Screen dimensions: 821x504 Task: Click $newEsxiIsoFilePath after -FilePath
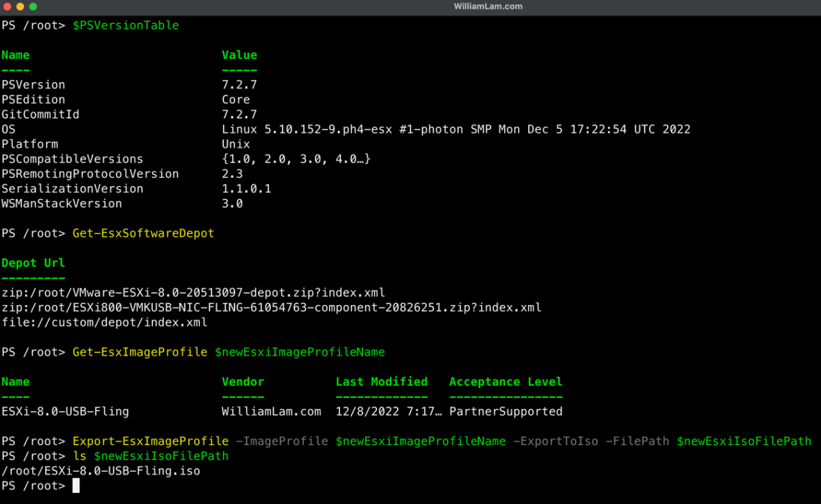[744, 442]
